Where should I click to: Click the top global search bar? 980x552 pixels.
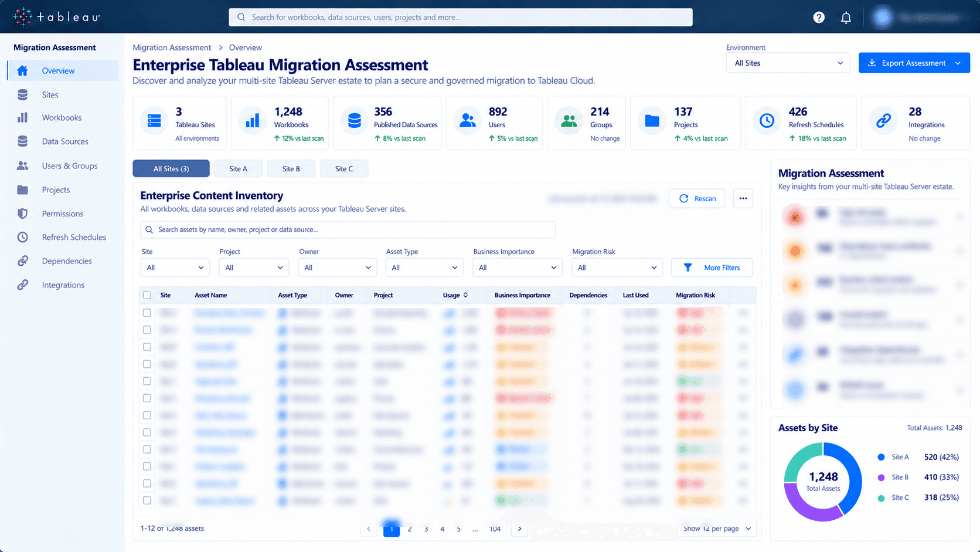point(461,17)
